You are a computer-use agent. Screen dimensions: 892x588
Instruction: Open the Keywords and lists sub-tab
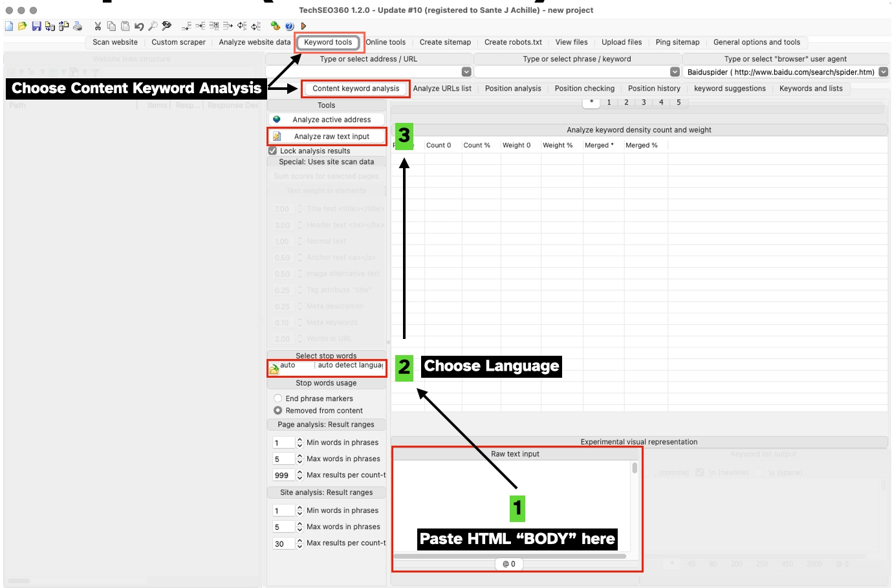pos(811,89)
